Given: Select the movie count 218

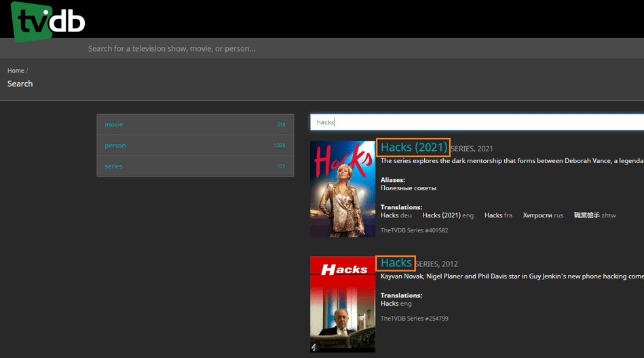Looking at the screenshot, I should 281,124.
